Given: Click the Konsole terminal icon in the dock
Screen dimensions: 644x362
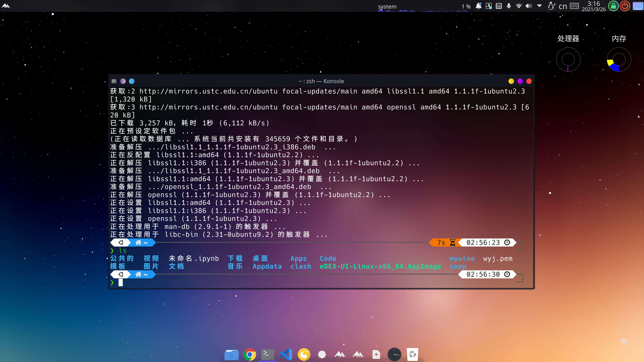Looking at the screenshot, I should (x=267, y=354).
